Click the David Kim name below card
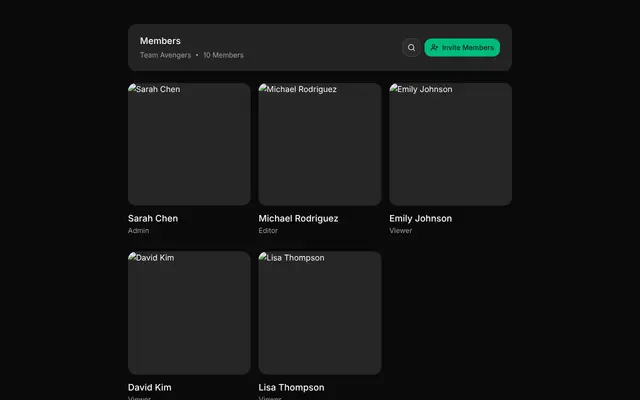This screenshot has width=640, height=400. click(x=149, y=387)
